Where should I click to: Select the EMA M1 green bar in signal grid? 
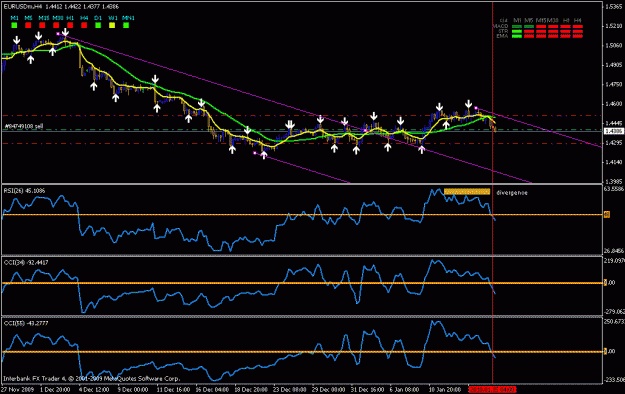[x=517, y=36]
